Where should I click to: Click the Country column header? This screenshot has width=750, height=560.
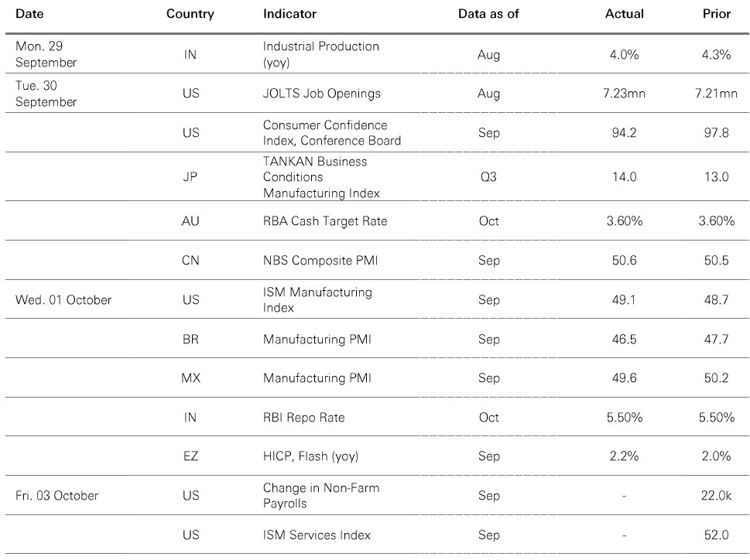(x=190, y=14)
